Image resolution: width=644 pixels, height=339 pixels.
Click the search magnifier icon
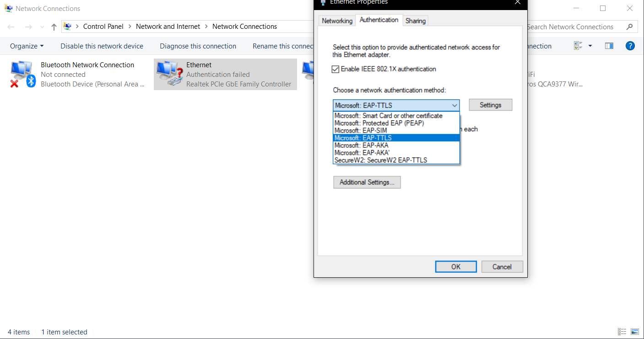(630, 27)
